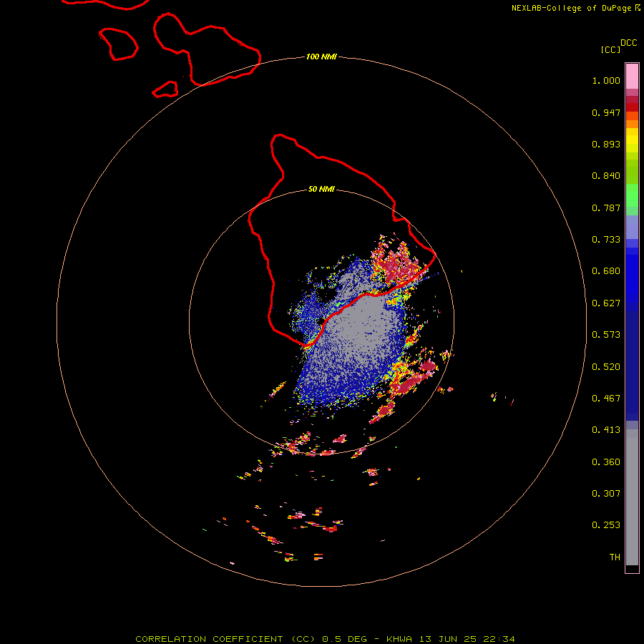Click the small Kahoolawe island outline
644x644 pixels.
click(165, 89)
